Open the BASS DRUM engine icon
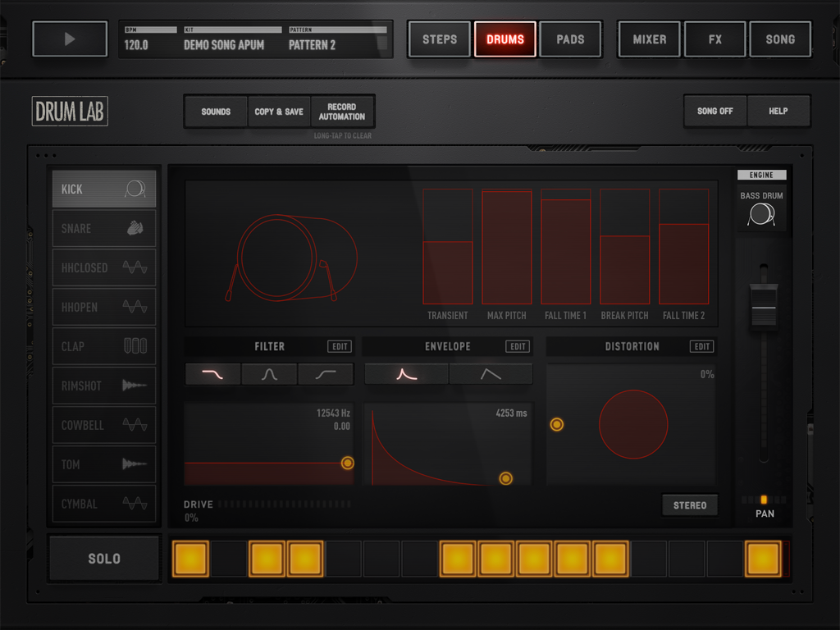Viewport: 840px width, 630px height. click(x=762, y=214)
